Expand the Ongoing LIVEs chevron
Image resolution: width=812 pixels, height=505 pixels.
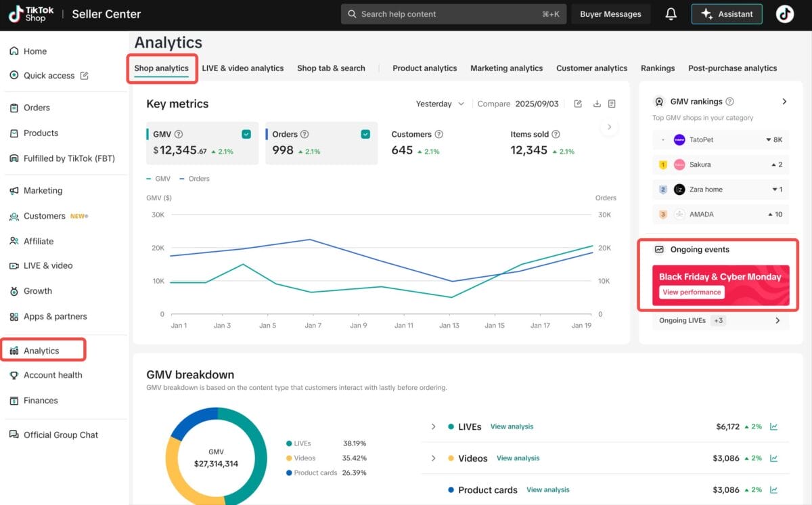point(777,321)
